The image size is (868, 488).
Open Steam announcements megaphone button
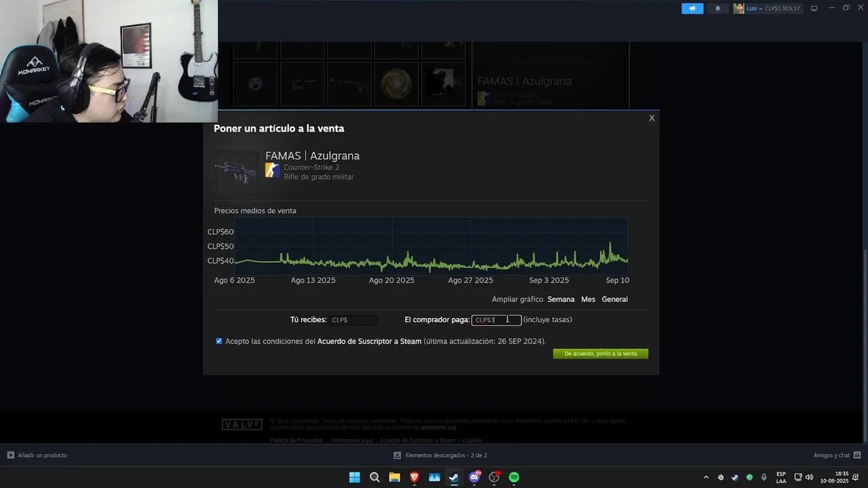click(692, 8)
